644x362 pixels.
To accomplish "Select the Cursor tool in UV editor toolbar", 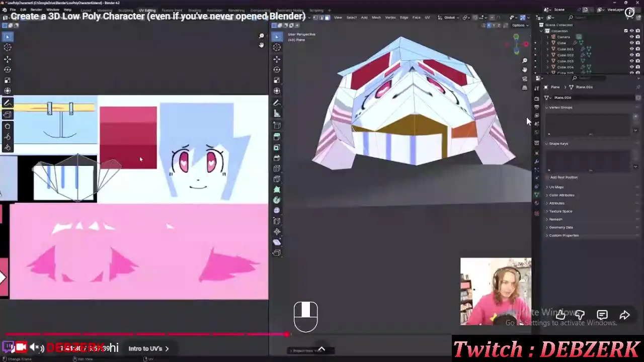I will tap(8, 47).
